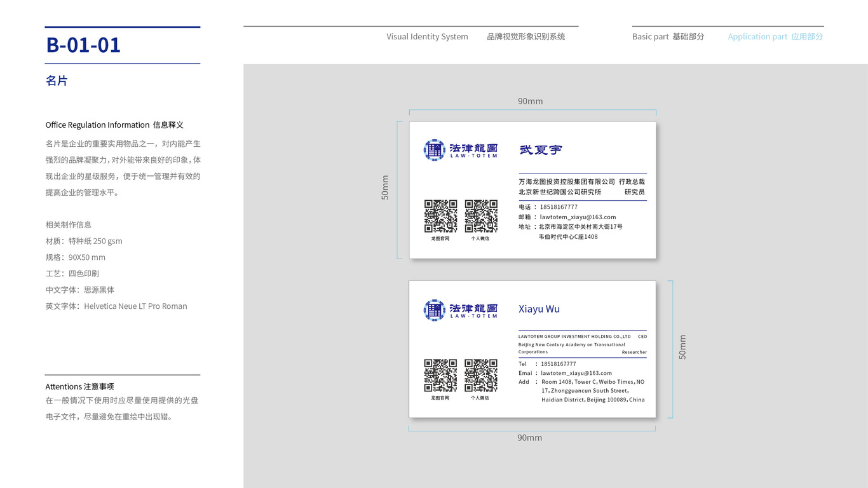The height and width of the screenshot is (488, 868).
Task: Select the 名片是企业的重要实用物品之一 paragraph line
Action: pyautogui.click(x=123, y=144)
